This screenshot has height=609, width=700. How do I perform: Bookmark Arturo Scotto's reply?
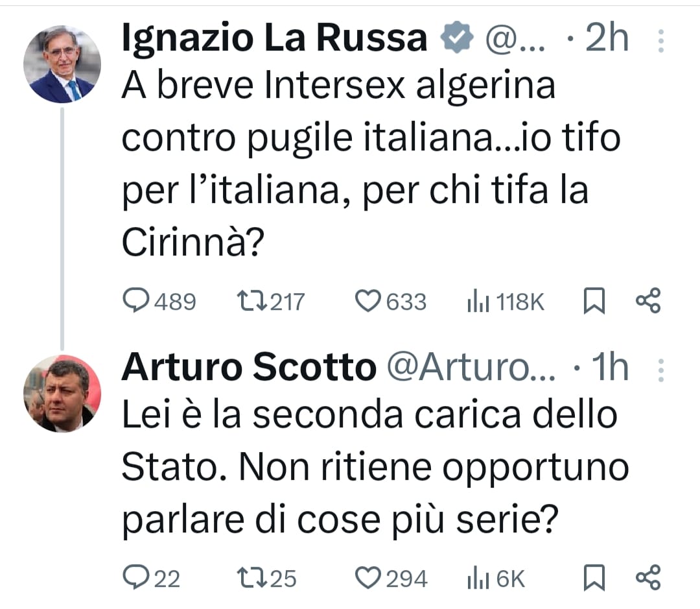click(594, 577)
